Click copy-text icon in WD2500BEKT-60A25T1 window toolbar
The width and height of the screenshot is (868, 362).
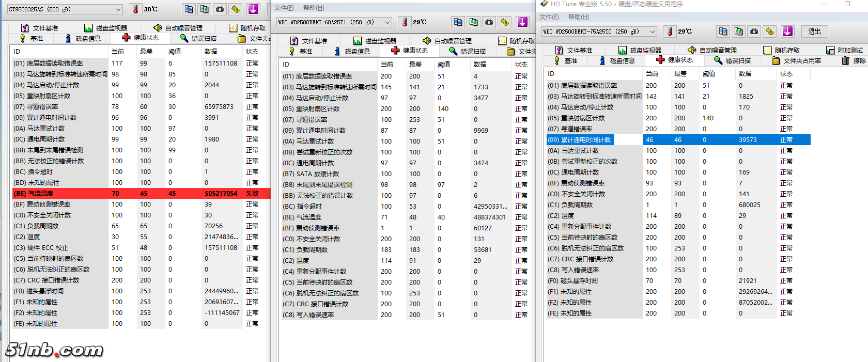tap(458, 22)
